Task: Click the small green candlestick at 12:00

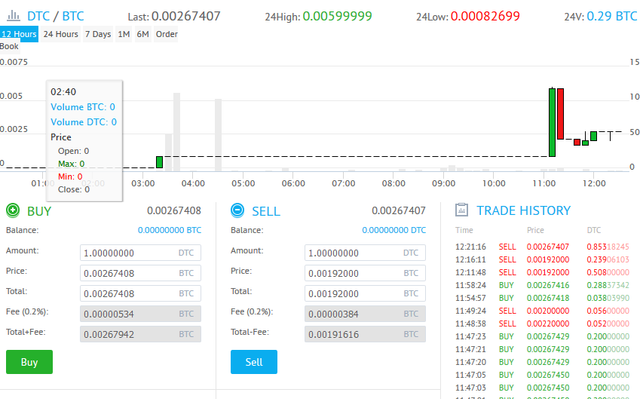Action: coord(593,136)
